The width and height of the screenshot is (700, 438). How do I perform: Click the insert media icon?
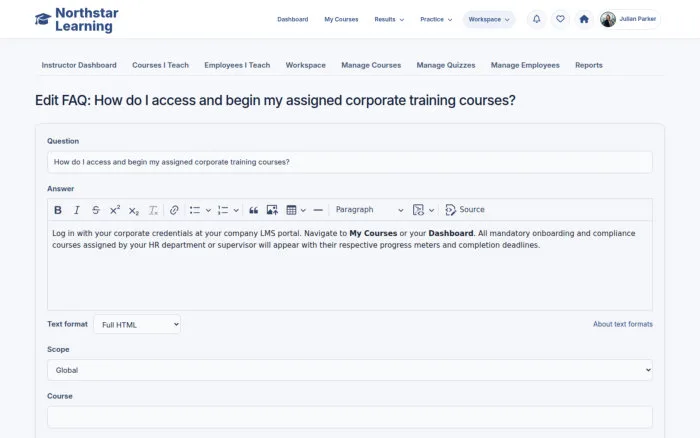tap(418, 210)
